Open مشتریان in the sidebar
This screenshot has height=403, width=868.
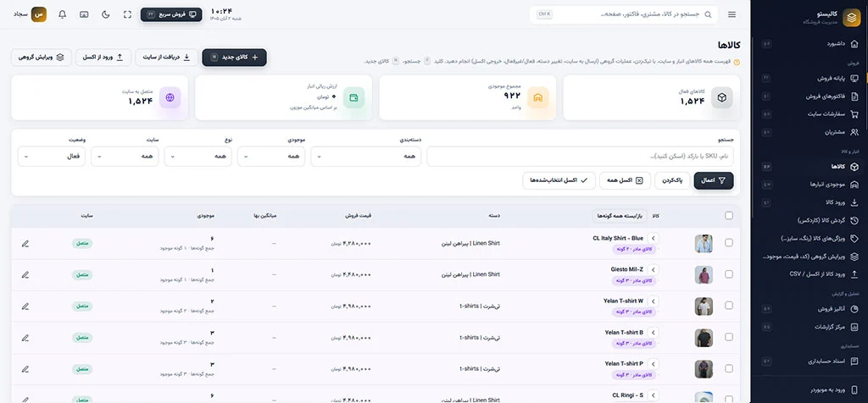coord(810,132)
